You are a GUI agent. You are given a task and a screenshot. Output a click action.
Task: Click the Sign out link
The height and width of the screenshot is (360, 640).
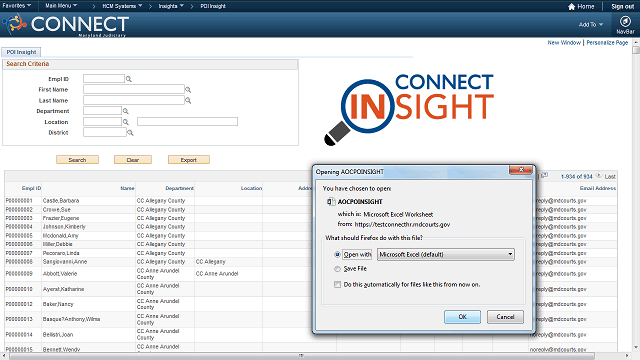622,7
